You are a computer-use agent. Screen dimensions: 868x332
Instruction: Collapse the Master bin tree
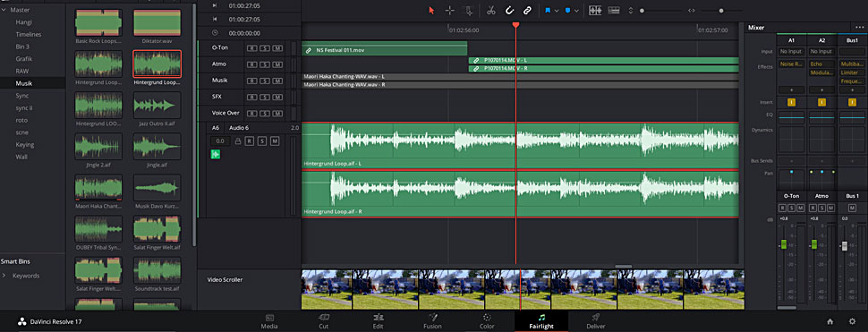[4, 10]
